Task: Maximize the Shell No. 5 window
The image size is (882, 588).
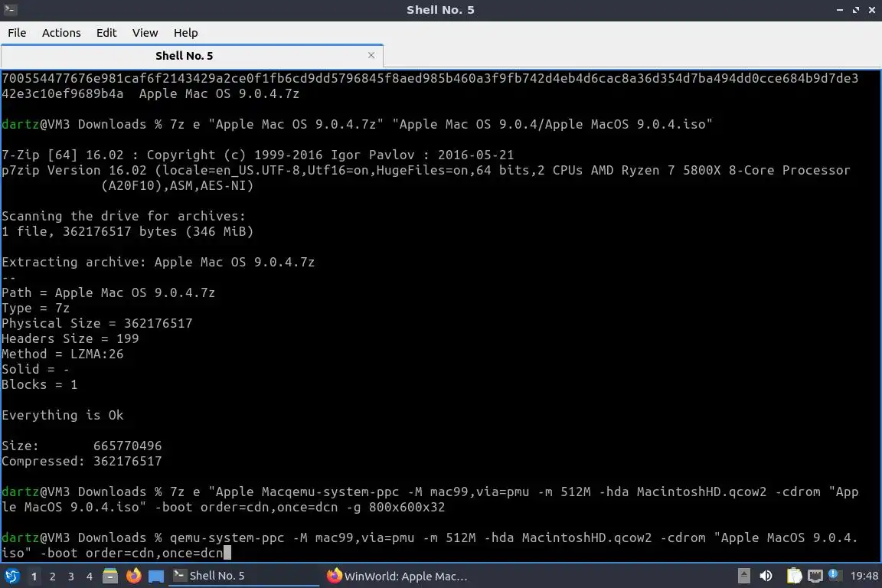Action: point(856,10)
